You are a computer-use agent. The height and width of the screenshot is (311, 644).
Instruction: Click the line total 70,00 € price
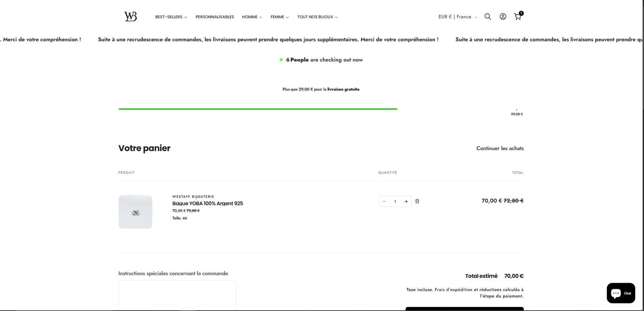(491, 201)
